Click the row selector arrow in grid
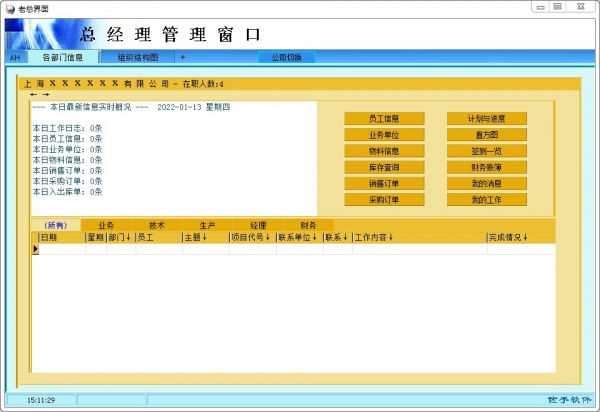Screen dimensions: 600x412 click(35, 249)
